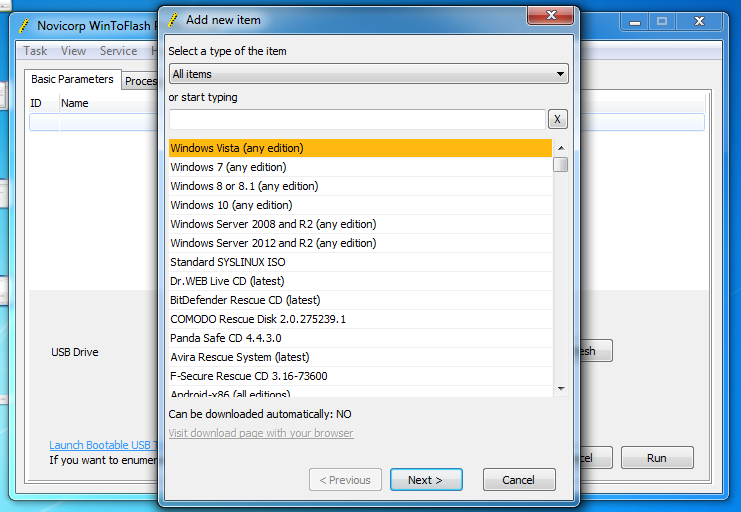Select Windows Server 2008 and R2
This screenshot has height=512, width=741.
point(360,224)
